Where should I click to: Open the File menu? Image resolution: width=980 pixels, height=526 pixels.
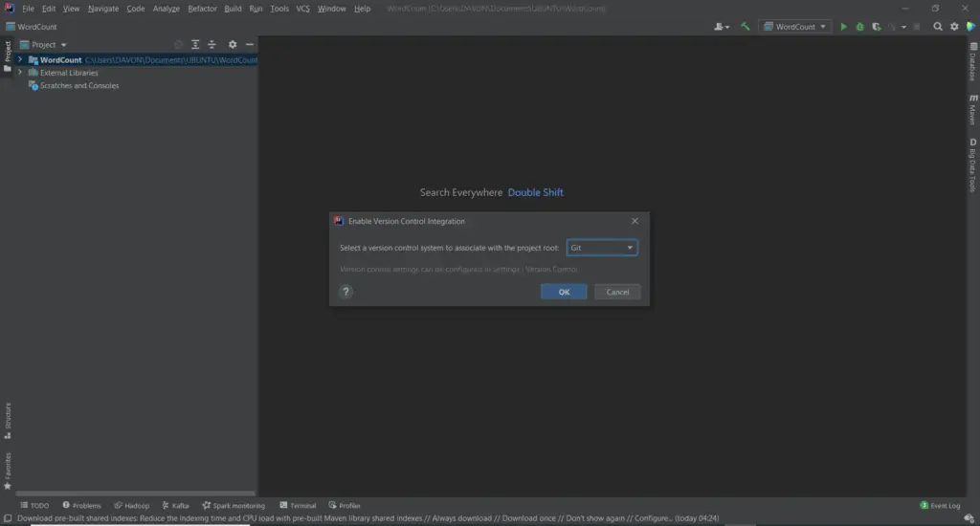(28, 9)
